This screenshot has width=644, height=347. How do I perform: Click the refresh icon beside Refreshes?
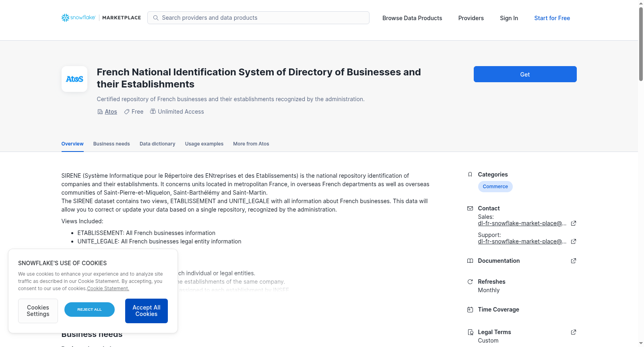pyautogui.click(x=470, y=282)
